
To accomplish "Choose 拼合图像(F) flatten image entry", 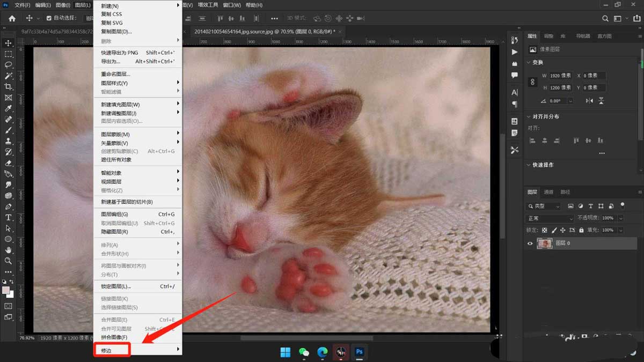I will point(114,337).
